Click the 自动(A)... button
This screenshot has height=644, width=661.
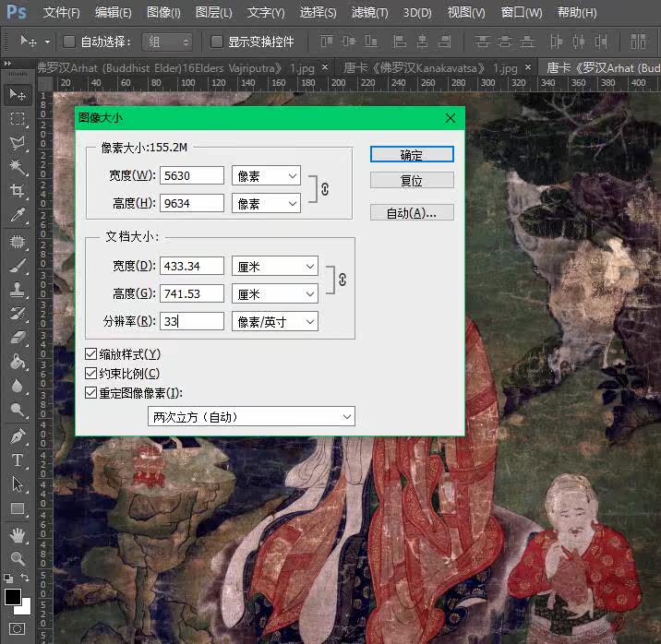[412, 213]
